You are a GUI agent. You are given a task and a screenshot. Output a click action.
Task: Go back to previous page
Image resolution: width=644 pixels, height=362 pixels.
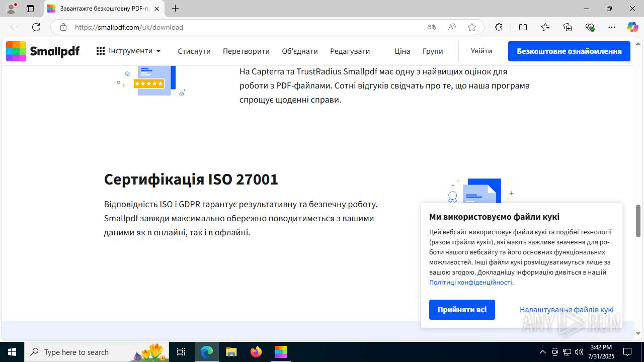click(x=14, y=27)
